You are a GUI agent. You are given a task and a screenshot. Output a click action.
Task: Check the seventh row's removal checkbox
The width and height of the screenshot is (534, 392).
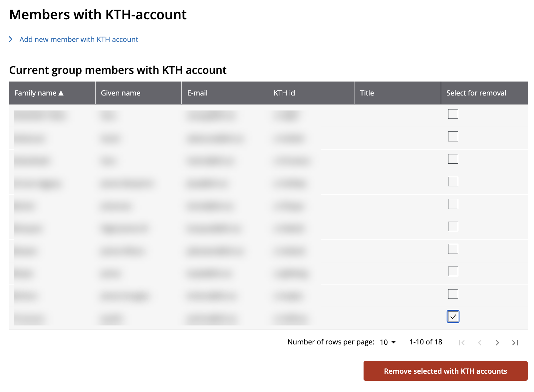(x=453, y=249)
